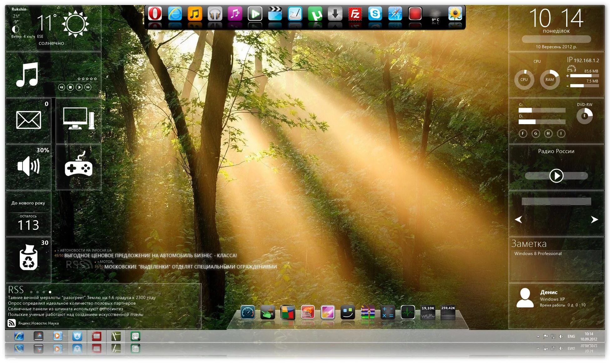This screenshot has height=364, width=610.
Task: Open Skype from the dock
Action: click(375, 14)
